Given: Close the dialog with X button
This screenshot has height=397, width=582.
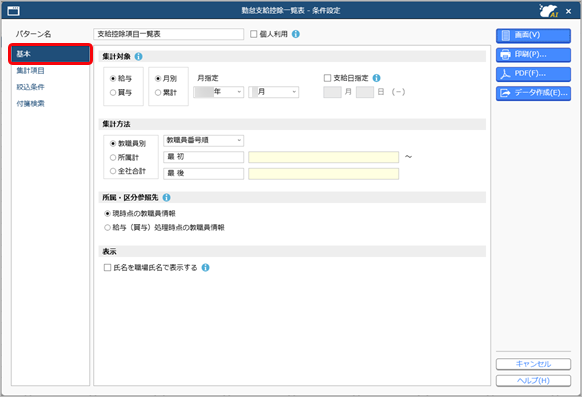Looking at the screenshot, I should [x=568, y=11].
